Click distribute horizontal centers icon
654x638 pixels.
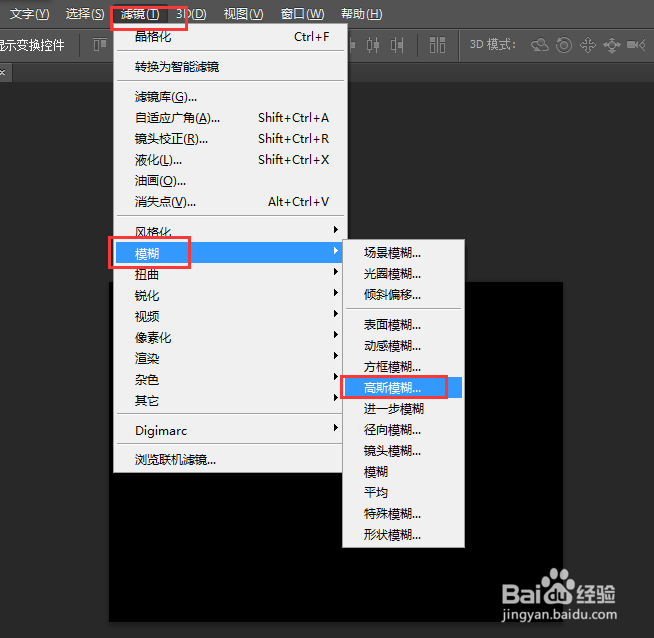pos(373,45)
